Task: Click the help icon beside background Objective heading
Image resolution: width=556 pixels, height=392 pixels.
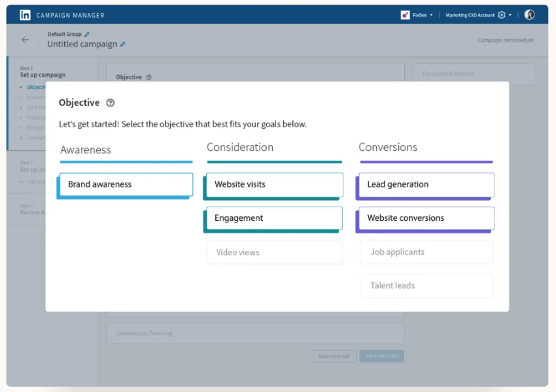Action: [x=149, y=77]
